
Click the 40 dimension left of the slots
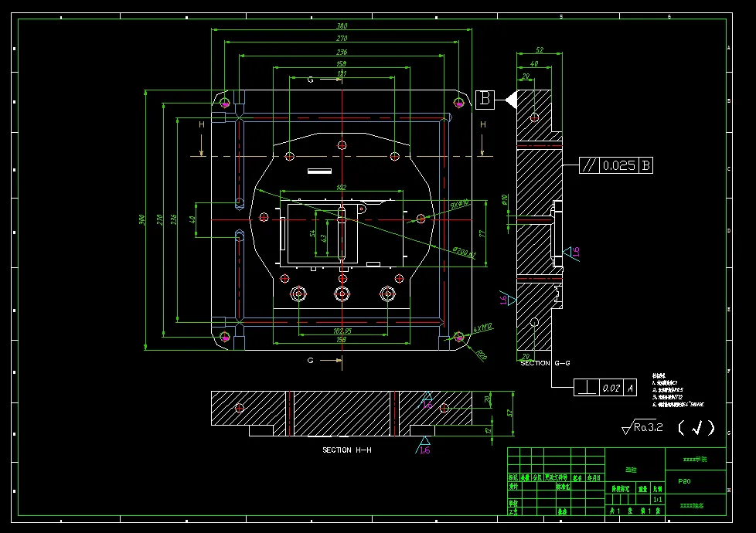[x=192, y=219]
